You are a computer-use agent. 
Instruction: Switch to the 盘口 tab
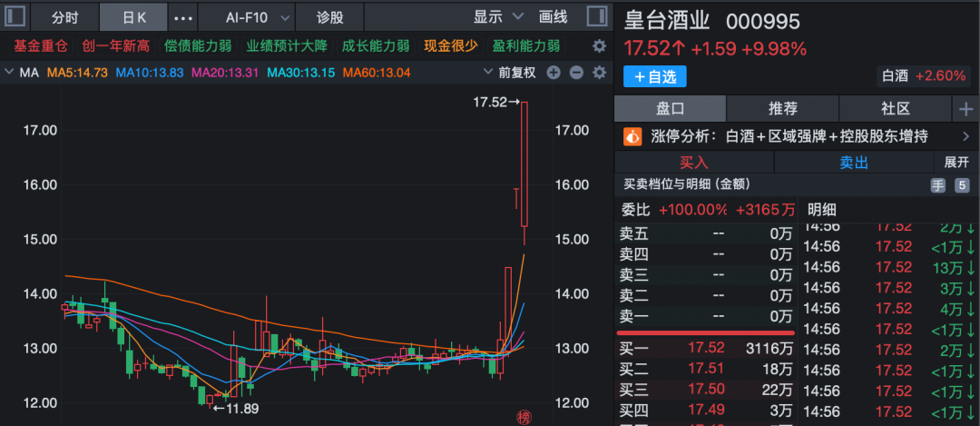pos(670,109)
